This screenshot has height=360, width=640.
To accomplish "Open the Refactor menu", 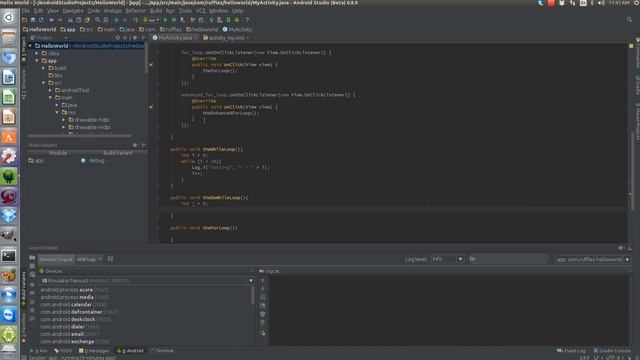I will click(x=135, y=11).
